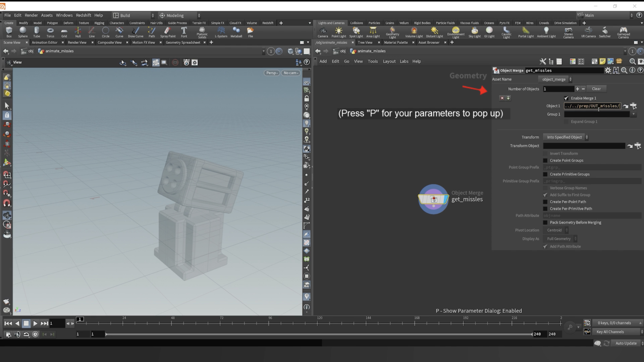This screenshot has height=362, width=644.
Task: Open the Modeling radial menu dropdown
Action: 180,15
